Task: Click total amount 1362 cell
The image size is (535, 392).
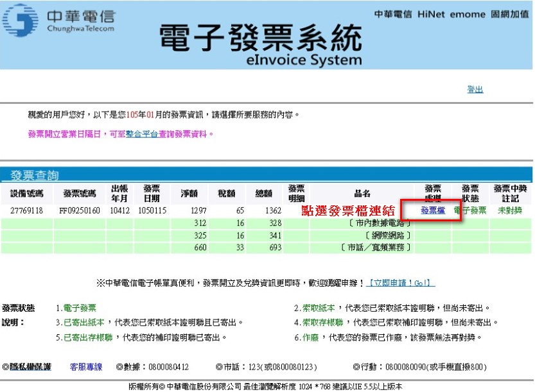Action: click(274, 210)
